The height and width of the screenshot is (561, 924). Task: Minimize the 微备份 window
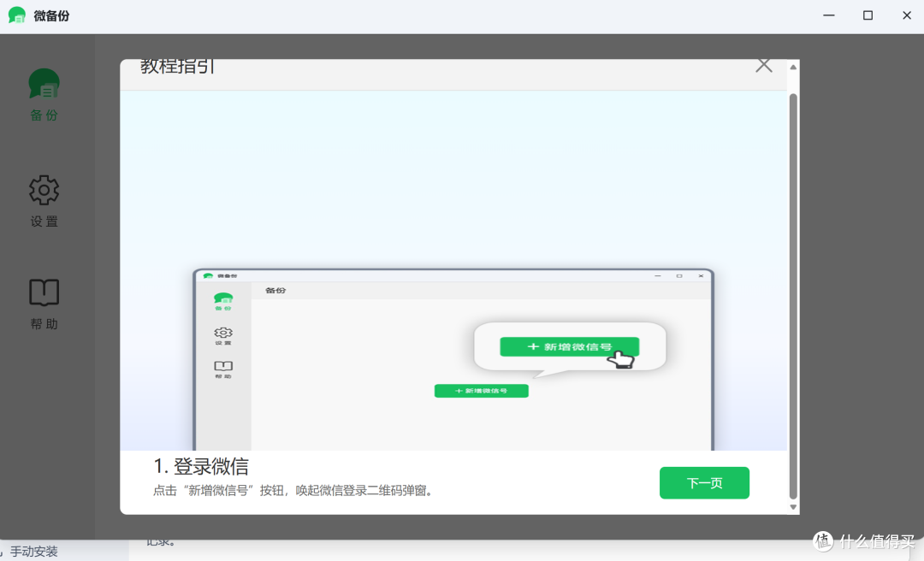point(828,15)
